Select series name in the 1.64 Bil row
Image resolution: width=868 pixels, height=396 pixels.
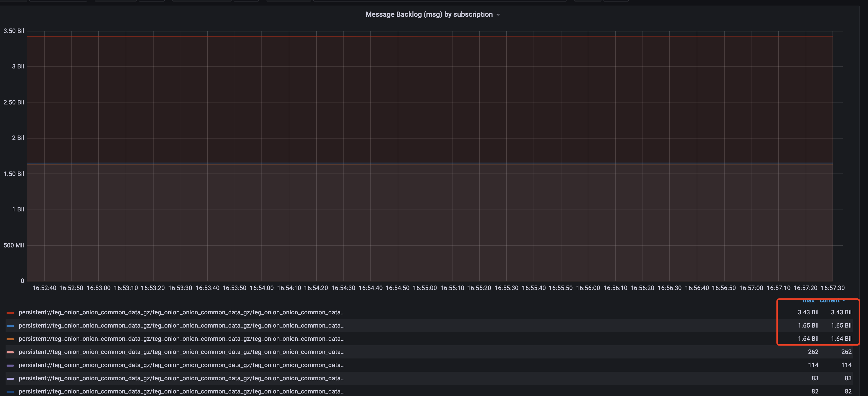click(x=181, y=339)
